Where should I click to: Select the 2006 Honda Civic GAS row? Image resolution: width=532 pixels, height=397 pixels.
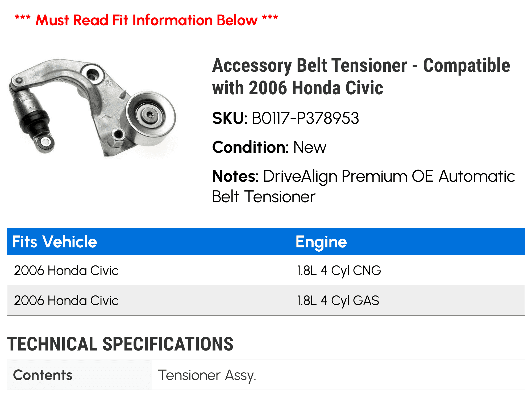(x=266, y=301)
